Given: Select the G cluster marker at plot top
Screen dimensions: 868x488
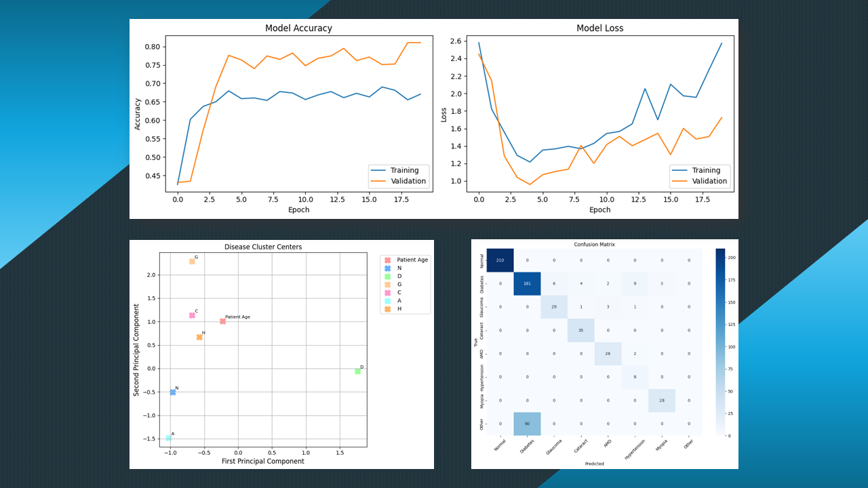Looking at the screenshot, I should [x=192, y=262].
